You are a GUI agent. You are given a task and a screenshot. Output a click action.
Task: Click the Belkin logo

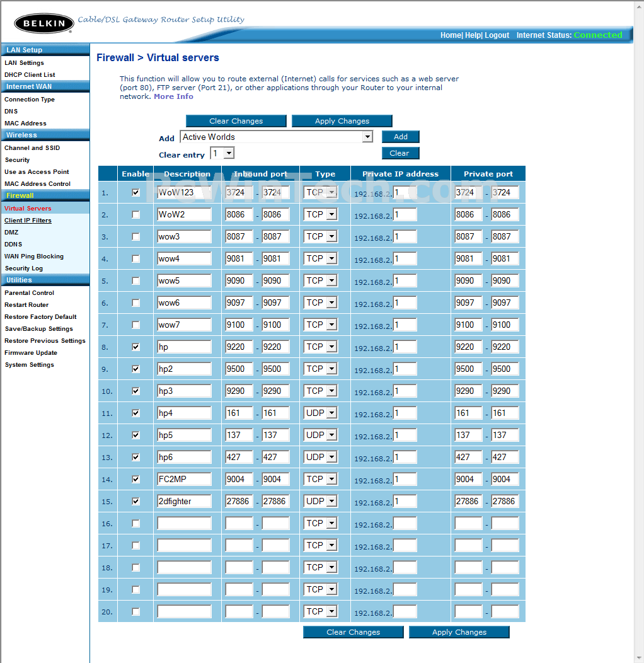44,23
